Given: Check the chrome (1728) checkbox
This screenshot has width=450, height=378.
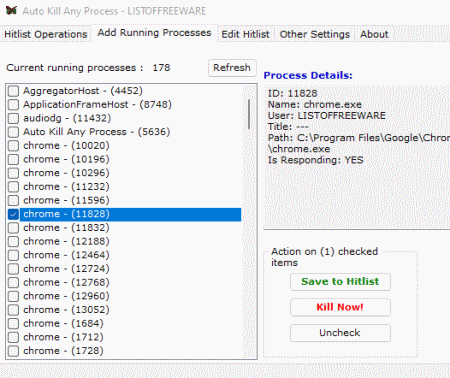Looking at the screenshot, I should click(x=13, y=351).
